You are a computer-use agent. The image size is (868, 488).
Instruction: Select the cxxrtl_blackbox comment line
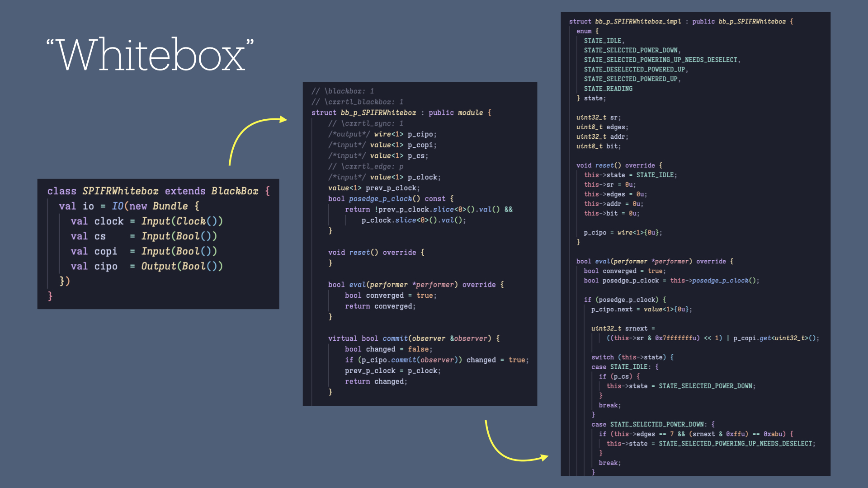tap(357, 101)
